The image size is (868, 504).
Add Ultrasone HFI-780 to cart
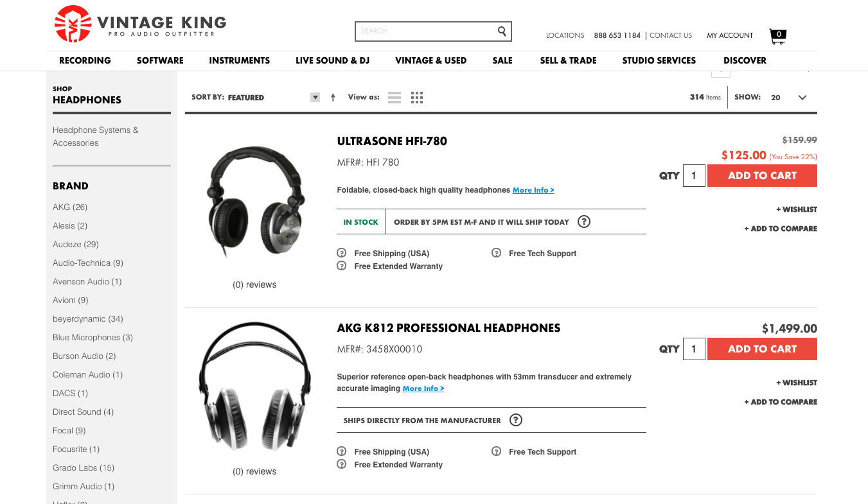[x=762, y=176]
